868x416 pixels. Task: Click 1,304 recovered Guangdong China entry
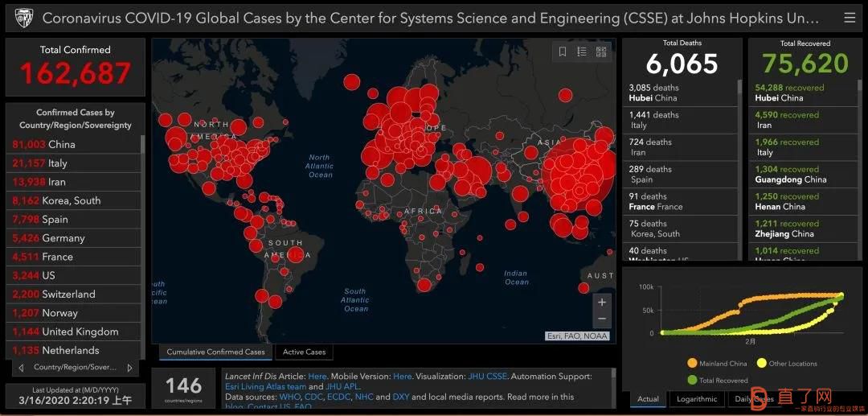(x=804, y=175)
